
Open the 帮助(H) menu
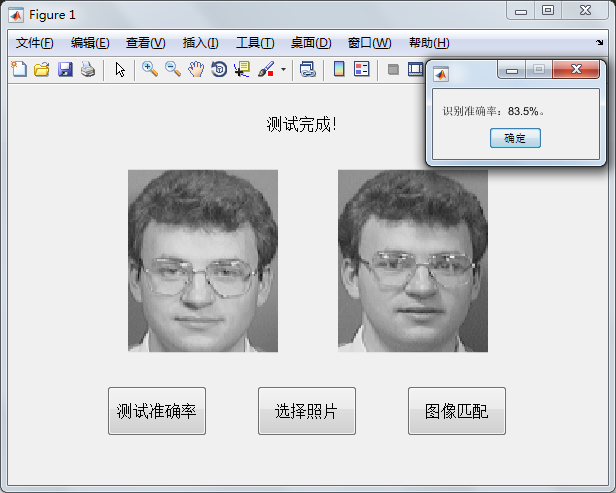click(429, 43)
